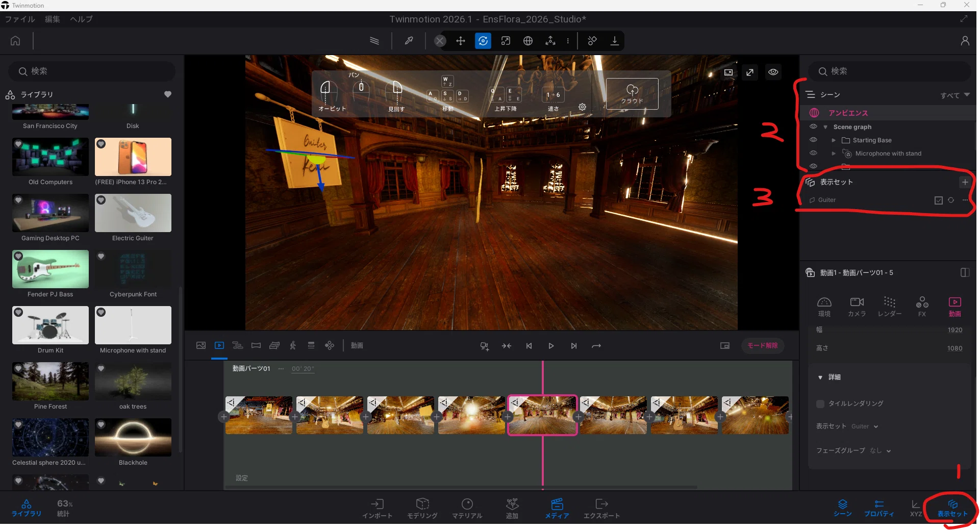This screenshot has height=530, width=980.
Task: Cancel selection with the X tool button
Action: [x=440, y=41]
